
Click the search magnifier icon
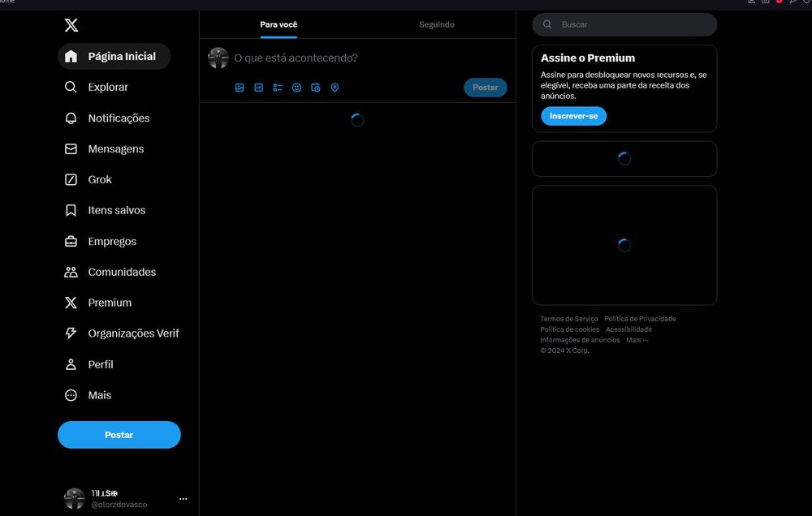pyautogui.click(x=547, y=24)
